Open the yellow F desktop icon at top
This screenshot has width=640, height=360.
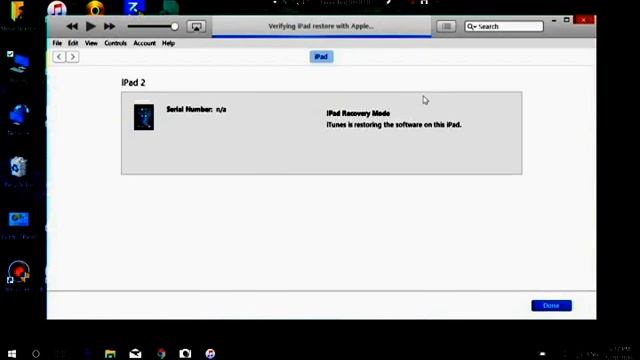pos(17,11)
